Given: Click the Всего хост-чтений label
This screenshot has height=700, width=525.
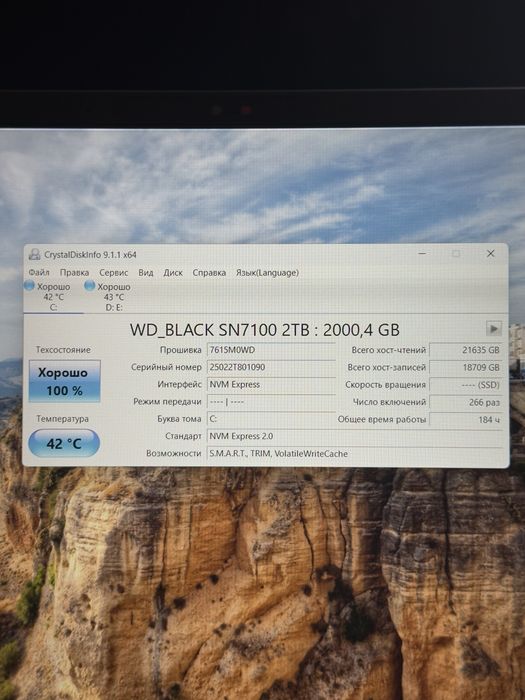Looking at the screenshot, I should tap(389, 350).
